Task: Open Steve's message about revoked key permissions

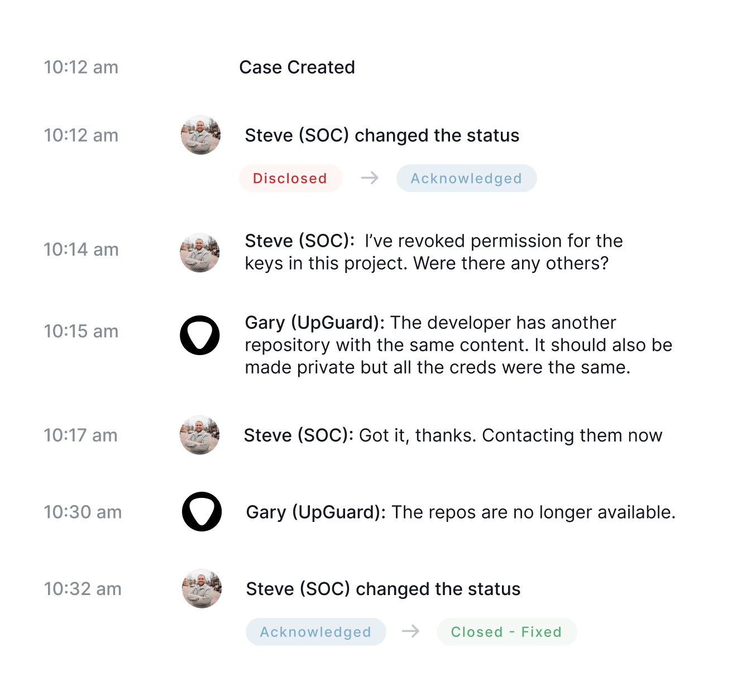Action: [x=434, y=252]
